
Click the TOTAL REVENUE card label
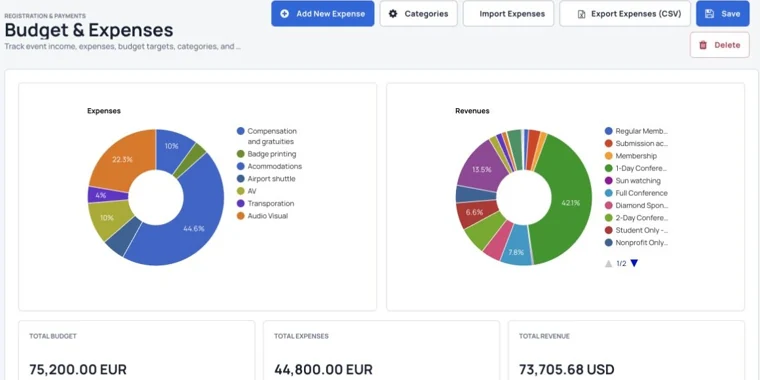544,336
